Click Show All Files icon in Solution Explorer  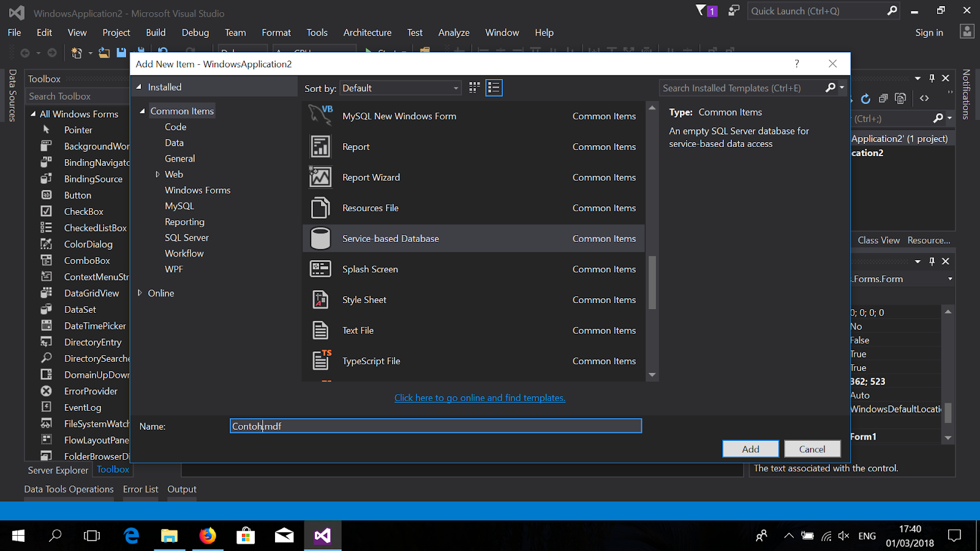coord(900,99)
